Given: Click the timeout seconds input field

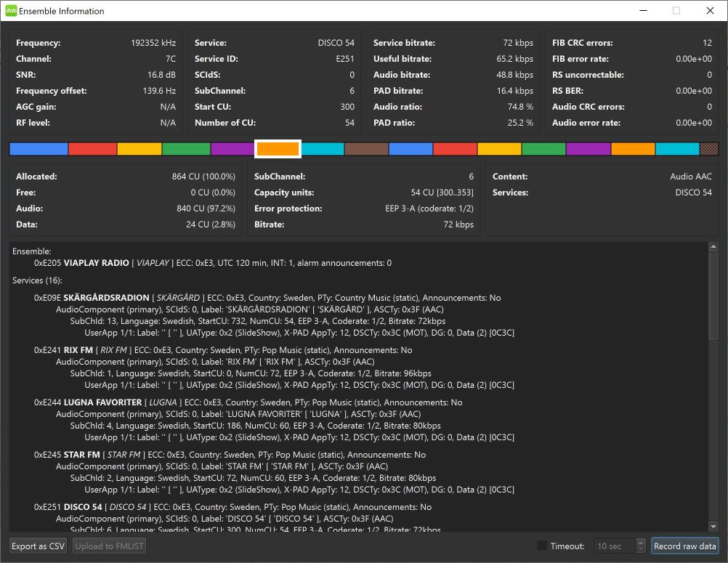Looking at the screenshot, I should (x=614, y=546).
